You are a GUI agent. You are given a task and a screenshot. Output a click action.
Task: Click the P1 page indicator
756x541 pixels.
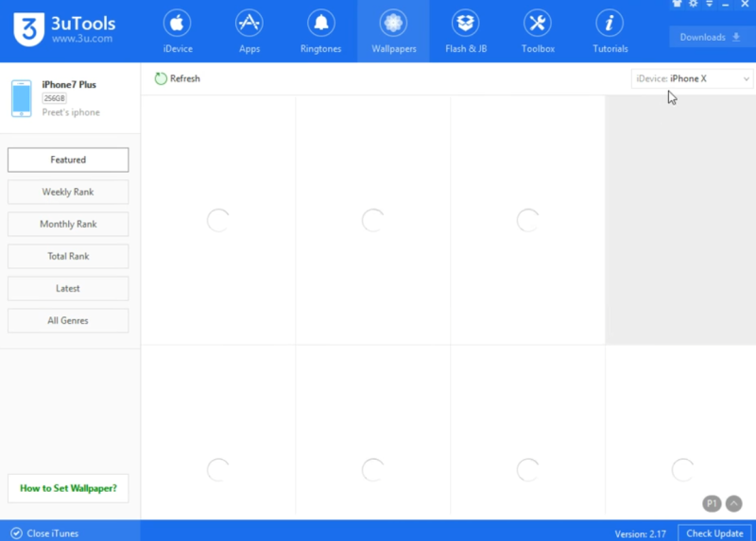712,503
